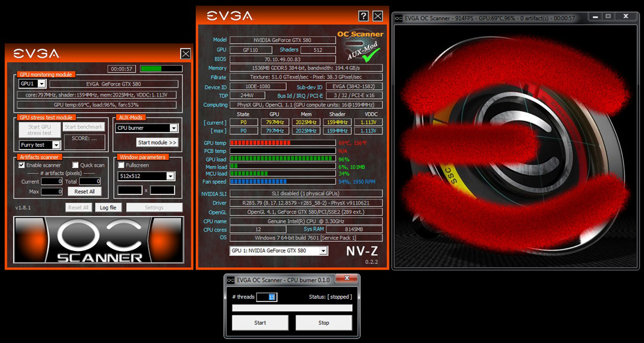Click the "SLI disabled (1 physical GPUs)" field
This screenshot has height=343, width=644.
tap(306, 193)
